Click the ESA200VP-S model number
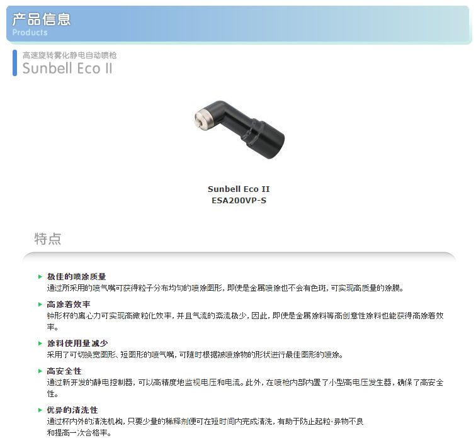476x448 pixels. pos(239,201)
